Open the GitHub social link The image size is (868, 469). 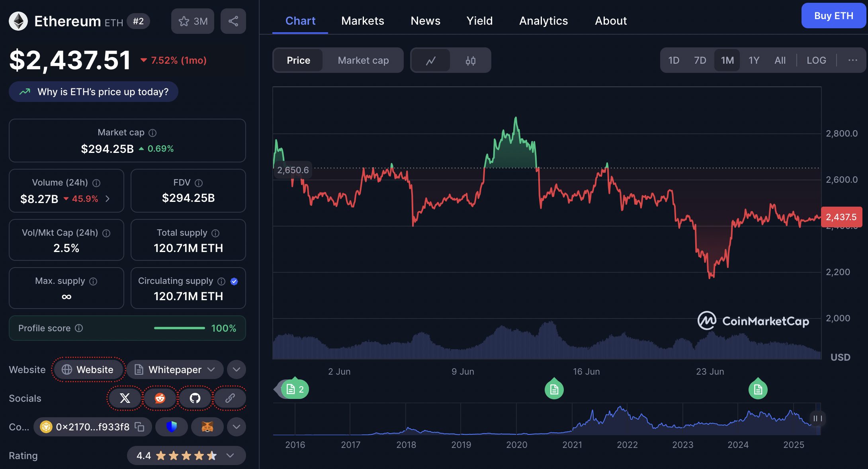195,398
